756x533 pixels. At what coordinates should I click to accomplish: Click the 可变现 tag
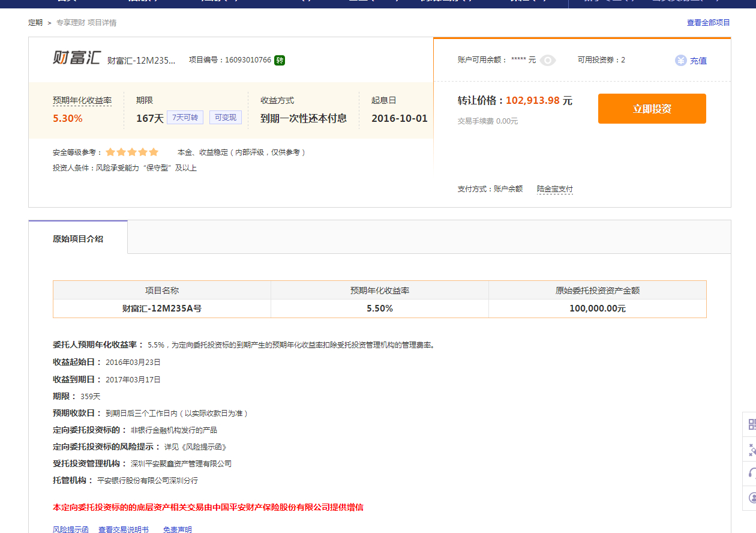tap(226, 118)
